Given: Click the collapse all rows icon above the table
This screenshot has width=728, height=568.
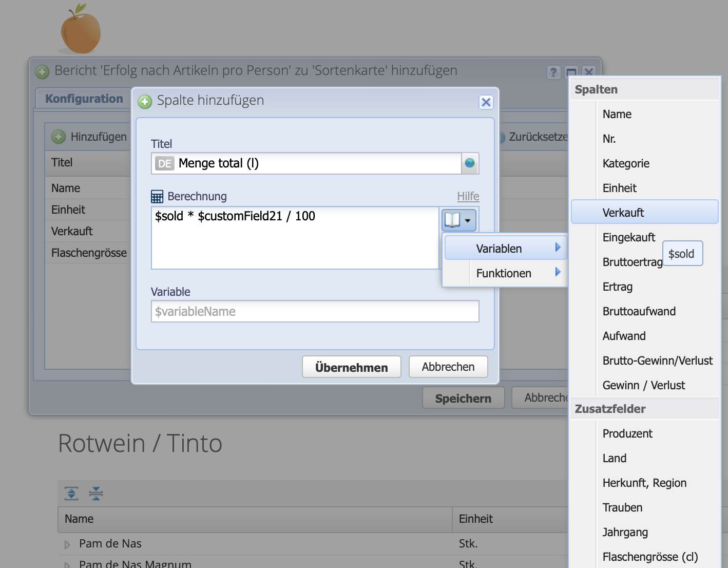Looking at the screenshot, I should pyautogui.click(x=95, y=494).
